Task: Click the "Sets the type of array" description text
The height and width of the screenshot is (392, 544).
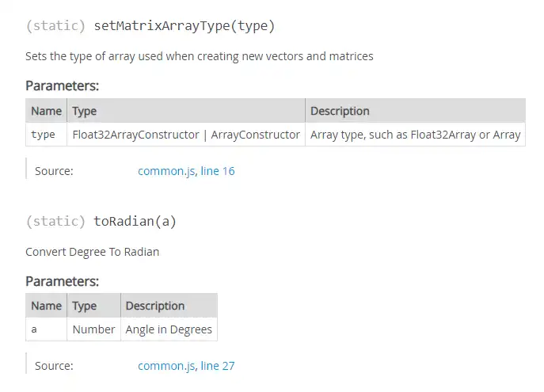Action: click(199, 56)
